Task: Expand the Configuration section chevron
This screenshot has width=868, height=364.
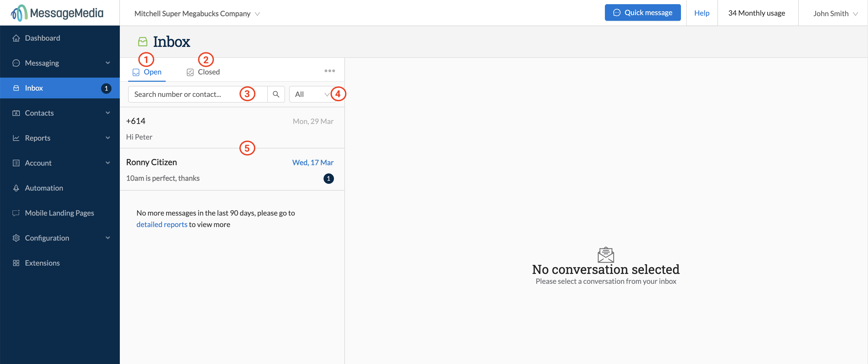Action: point(108,238)
